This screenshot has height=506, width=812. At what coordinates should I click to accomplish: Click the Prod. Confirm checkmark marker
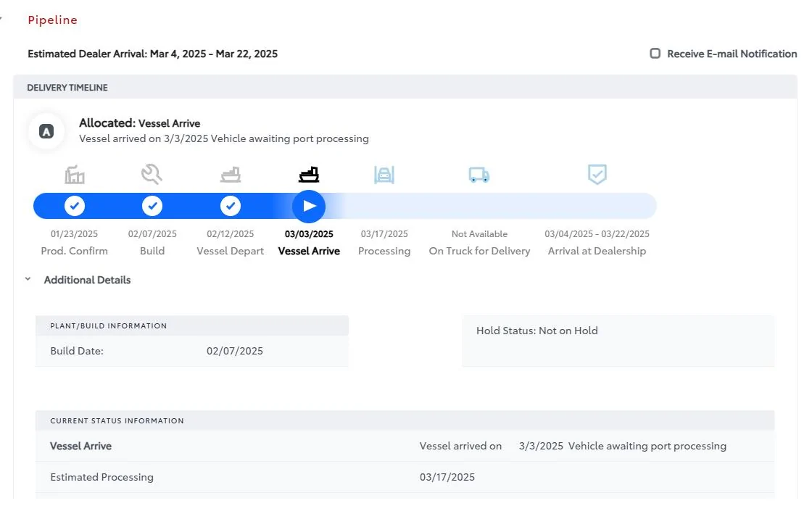[75, 206]
